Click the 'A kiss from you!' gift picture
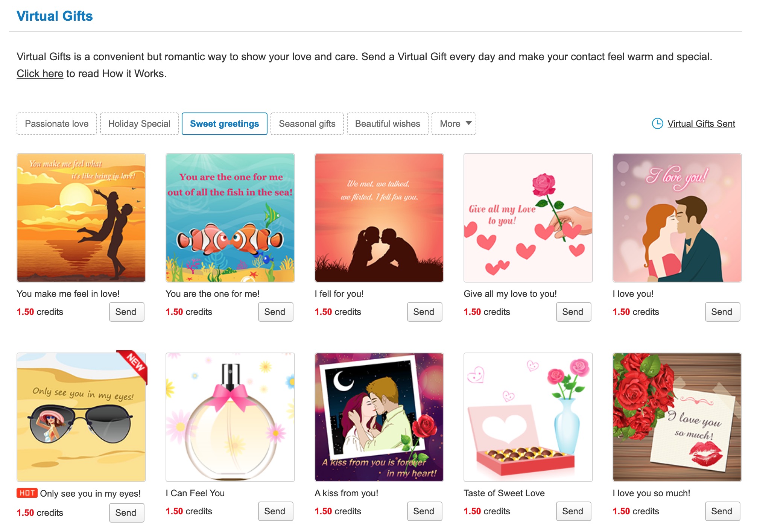This screenshot has height=532, width=760. click(x=379, y=417)
